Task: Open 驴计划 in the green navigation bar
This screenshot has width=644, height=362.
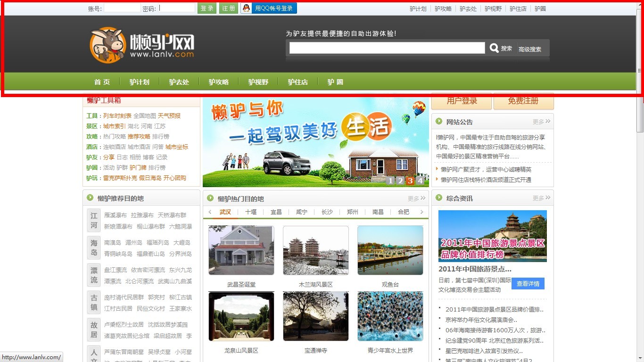Action: click(x=140, y=82)
